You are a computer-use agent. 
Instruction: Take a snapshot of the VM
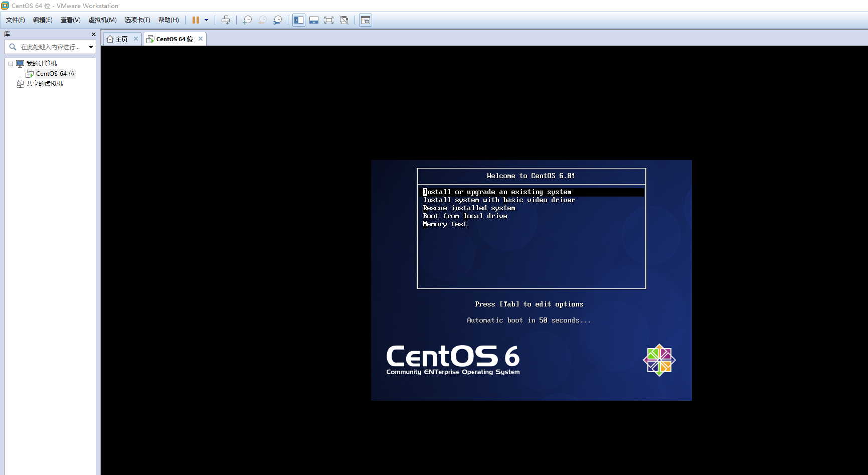(247, 20)
